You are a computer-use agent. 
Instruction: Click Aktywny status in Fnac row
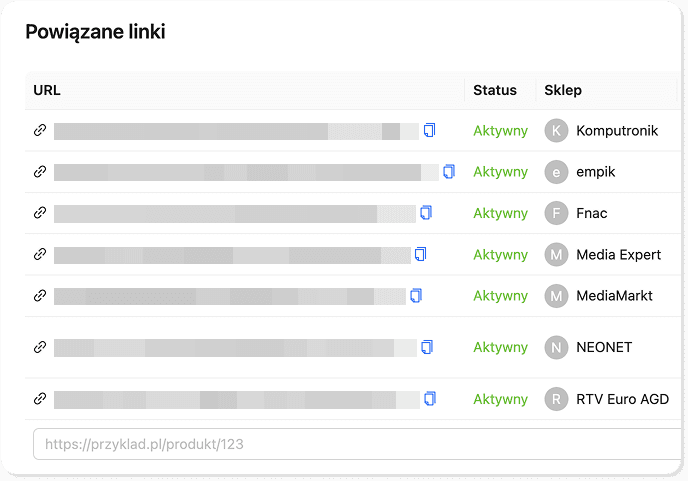pos(500,213)
